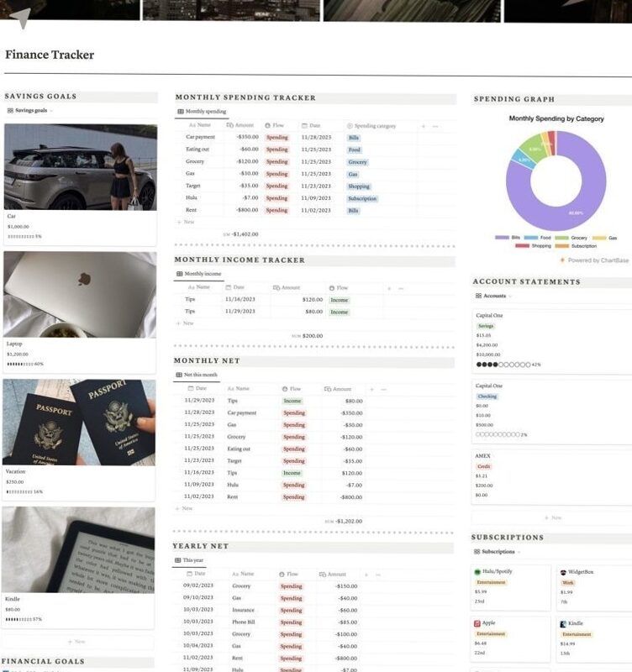Open Flow column header in Monthly spending

(x=275, y=125)
